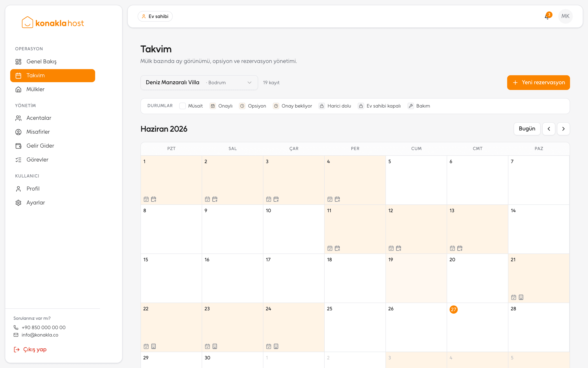The width and height of the screenshot is (588, 368).
Task: Log out with Çıkış yap
Action: coord(30,349)
